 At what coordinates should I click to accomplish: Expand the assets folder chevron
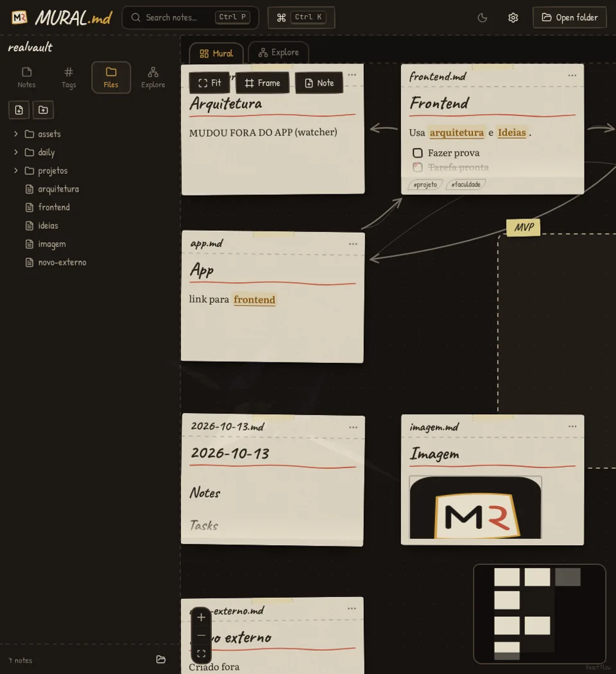[x=16, y=133]
